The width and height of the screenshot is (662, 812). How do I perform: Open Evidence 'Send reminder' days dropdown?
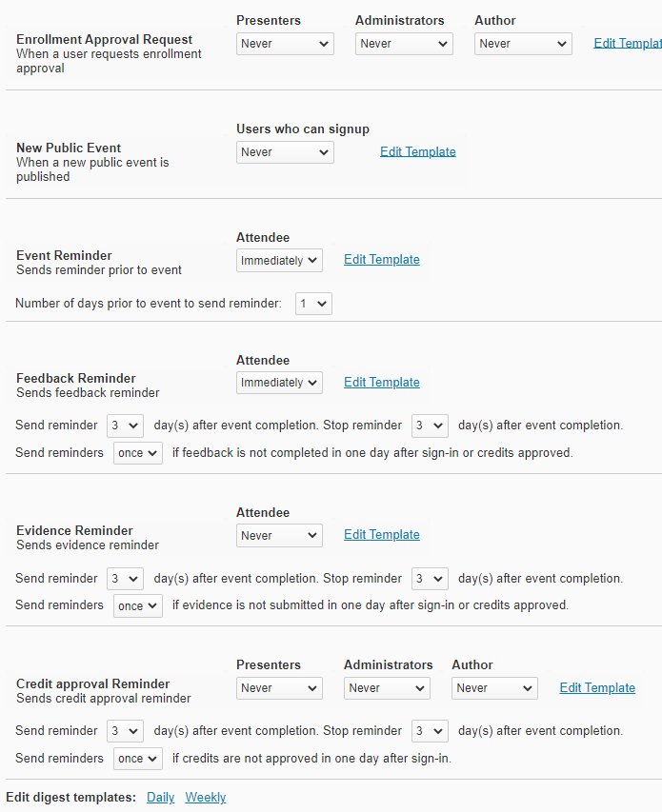click(x=125, y=579)
